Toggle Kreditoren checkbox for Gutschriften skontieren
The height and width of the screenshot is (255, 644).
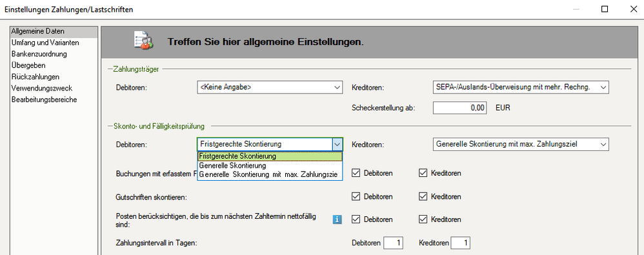[x=423, y=196]
